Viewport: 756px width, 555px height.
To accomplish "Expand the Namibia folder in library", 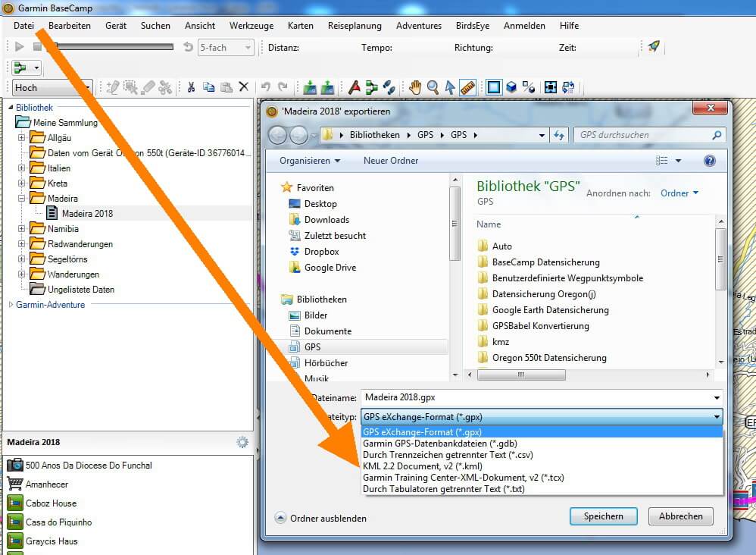I will point(22,229).
